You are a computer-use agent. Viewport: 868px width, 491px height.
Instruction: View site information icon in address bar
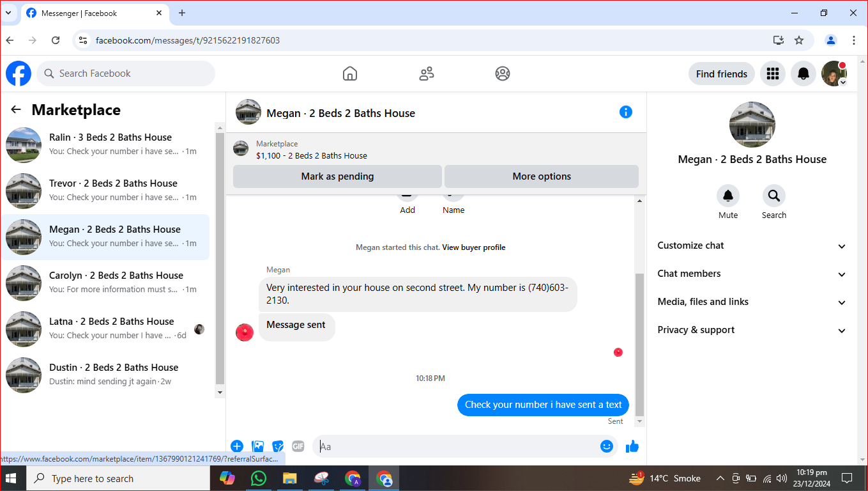(82, 40)
